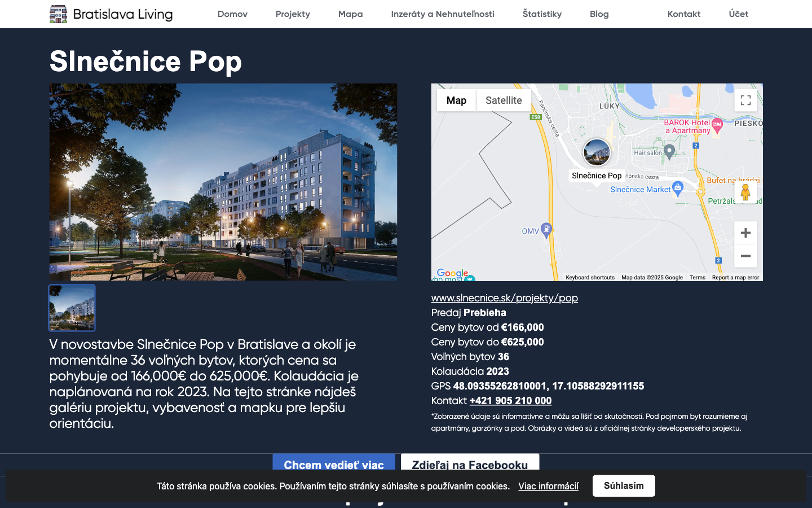Click the Google logo on the map
Image resolution: width=812 pixels, height=508 pixels.
click(x=450, y=273)
